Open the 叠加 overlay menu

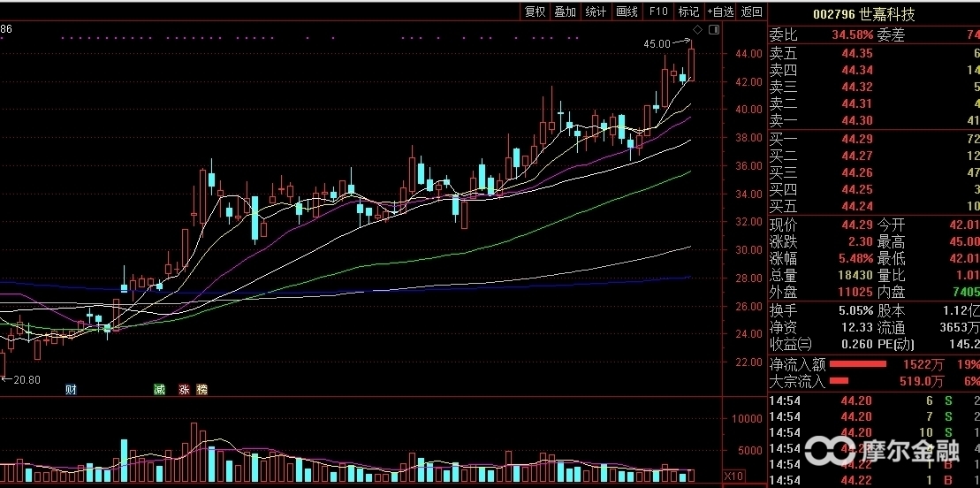[565, 11]
